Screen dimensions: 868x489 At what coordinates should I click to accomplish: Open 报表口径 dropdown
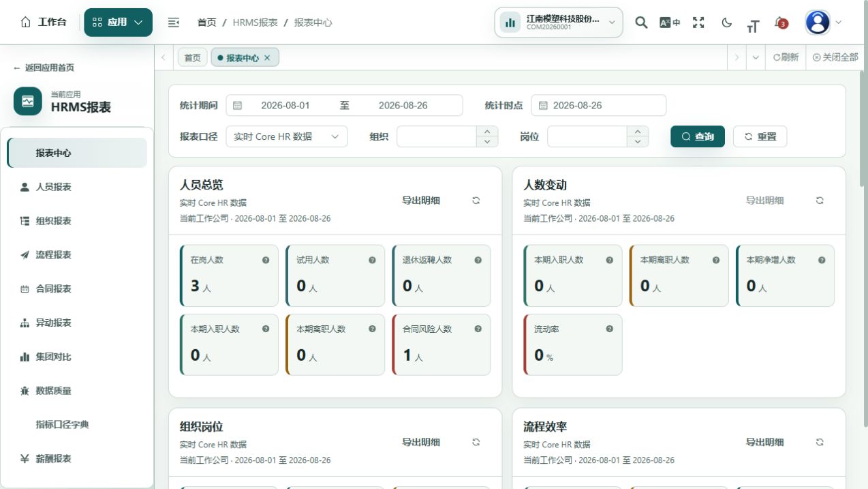coord(287,136)
